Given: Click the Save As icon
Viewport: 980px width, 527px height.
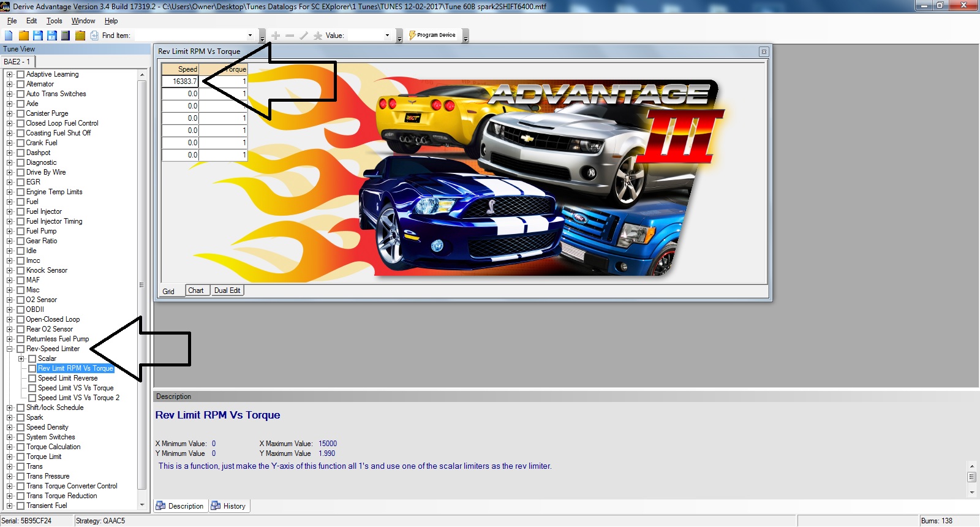Looking at the screenshot, I should tap(51, 36).
